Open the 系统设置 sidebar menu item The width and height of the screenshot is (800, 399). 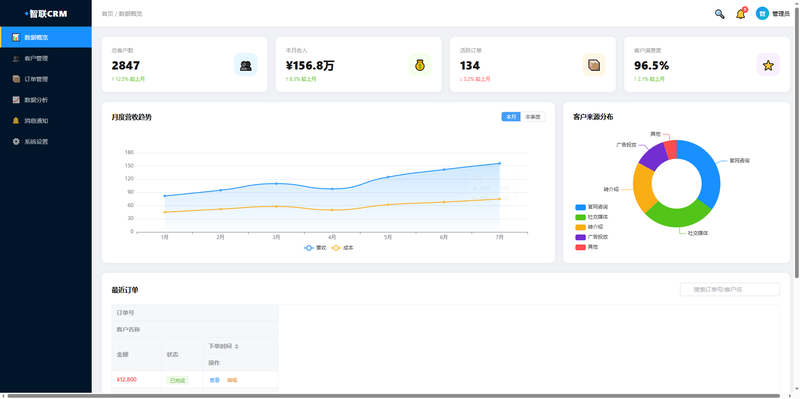pyautogui.click(x=46, y=141)
